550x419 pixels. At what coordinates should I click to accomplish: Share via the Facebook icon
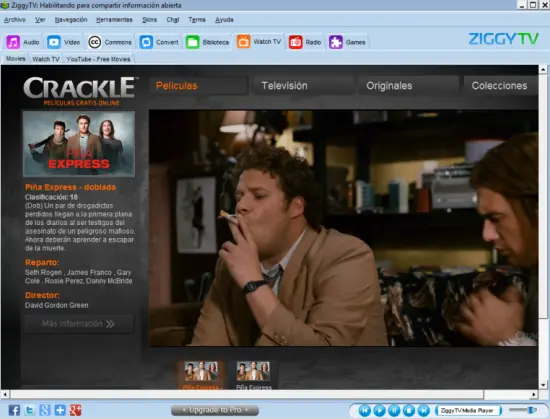coord(14,410)
